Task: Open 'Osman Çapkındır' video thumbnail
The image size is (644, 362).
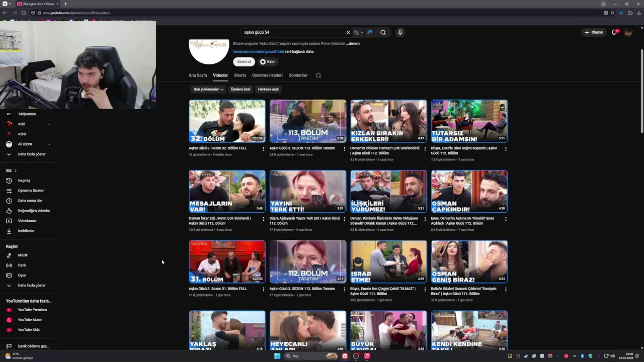Action: tap(469, 192)
